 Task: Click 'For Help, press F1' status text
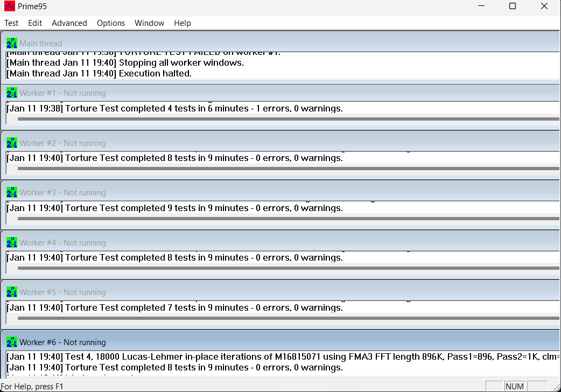point(32,387)
